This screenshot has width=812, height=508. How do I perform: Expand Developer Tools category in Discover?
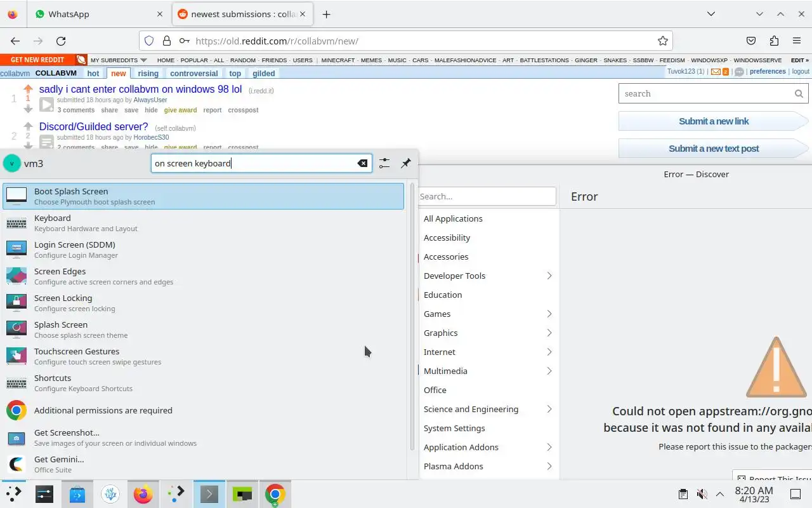click(x=549, y=276)
